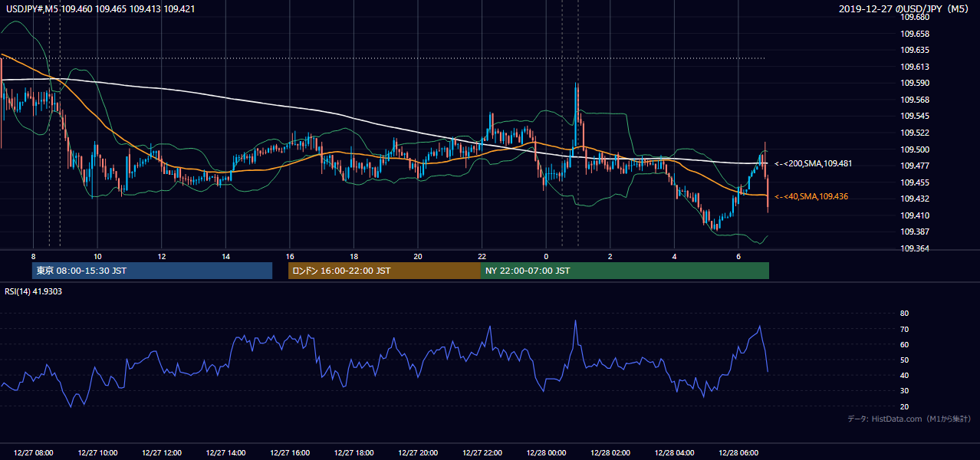Screen dimensions: 980x460
Task: Click hour tick 12 under the price chart
Action: [x=162, y=256]
